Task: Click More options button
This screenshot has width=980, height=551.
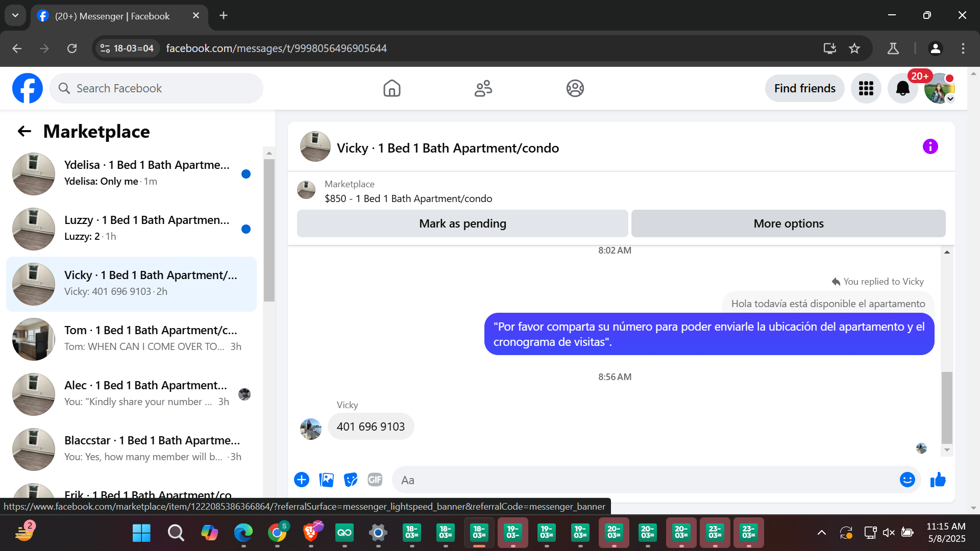Action: point(789,223)
